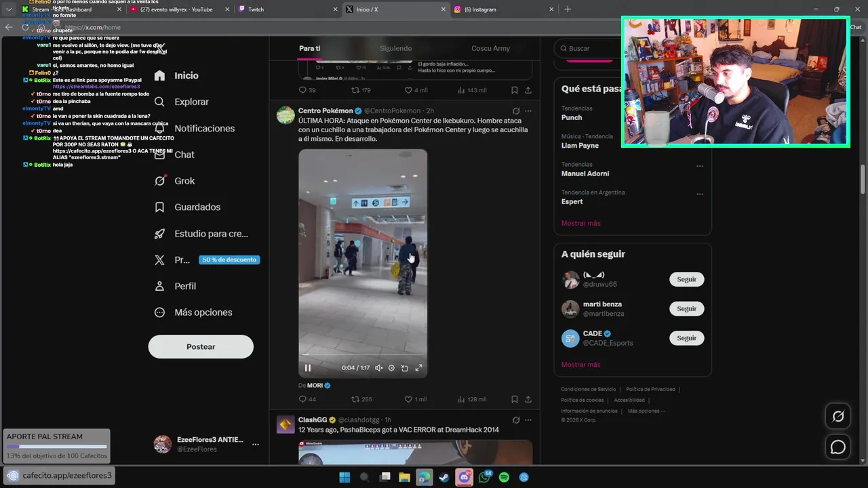Follow marti benza
Screen dimensions: 868x488
tap(686, 308)
